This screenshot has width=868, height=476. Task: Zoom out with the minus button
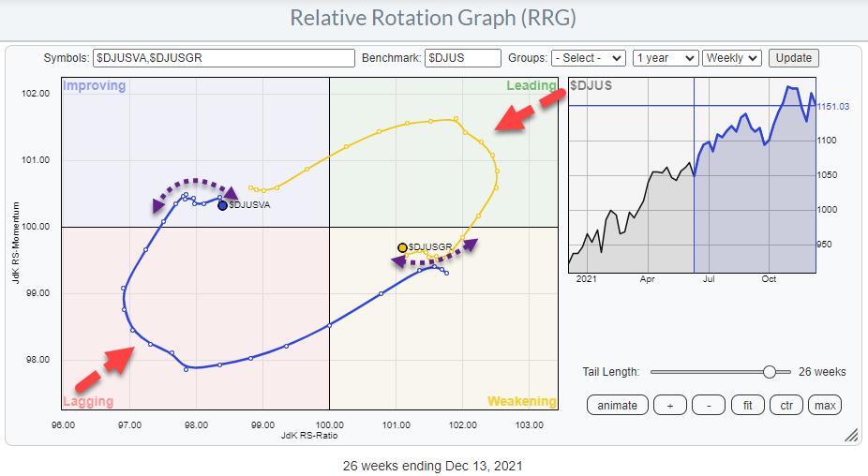(x=709, y=405)
